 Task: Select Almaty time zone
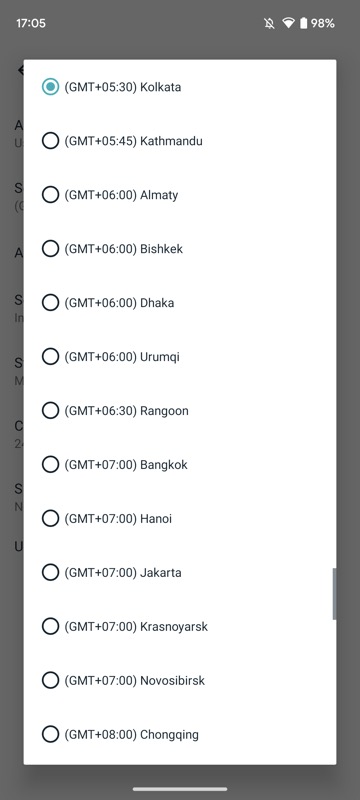(x=179, y=195)
